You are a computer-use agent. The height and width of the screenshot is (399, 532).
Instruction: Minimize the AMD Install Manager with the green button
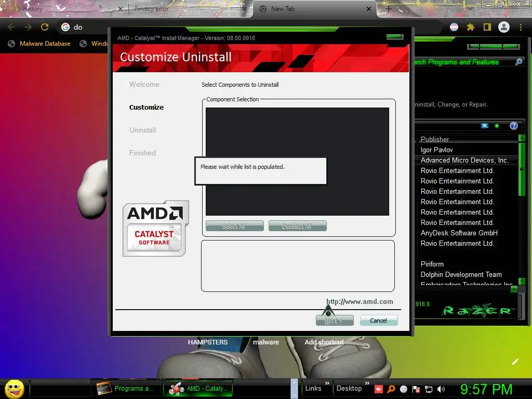[395, 37]
